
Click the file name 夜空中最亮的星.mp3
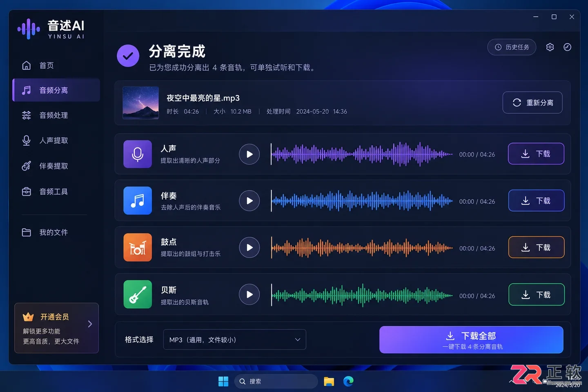203,98
